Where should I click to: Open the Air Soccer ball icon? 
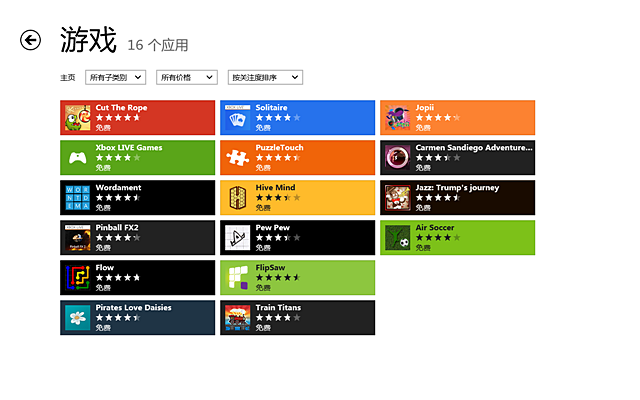(398, 238)
